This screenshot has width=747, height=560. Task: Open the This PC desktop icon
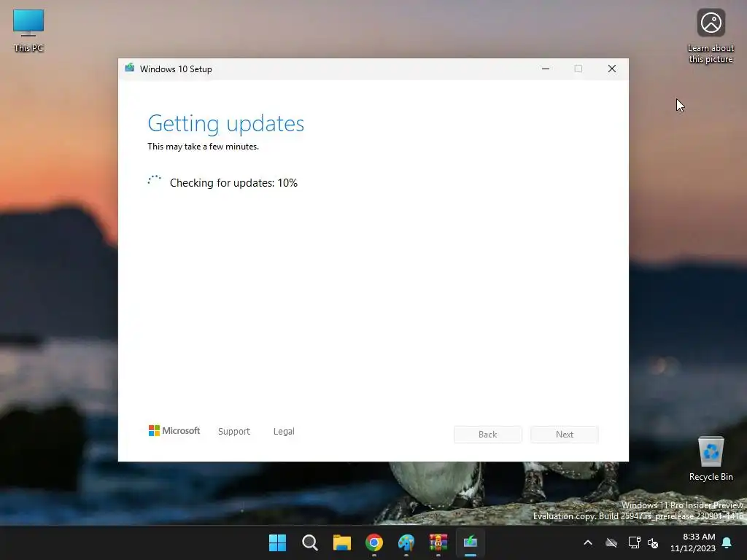(28, 29)
